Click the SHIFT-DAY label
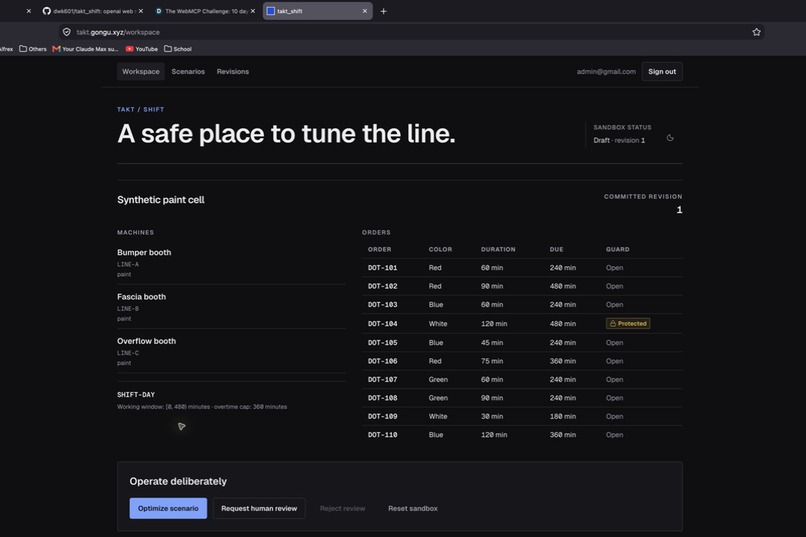Viewport: 806px width, 537px height. [x=136, y=395]
